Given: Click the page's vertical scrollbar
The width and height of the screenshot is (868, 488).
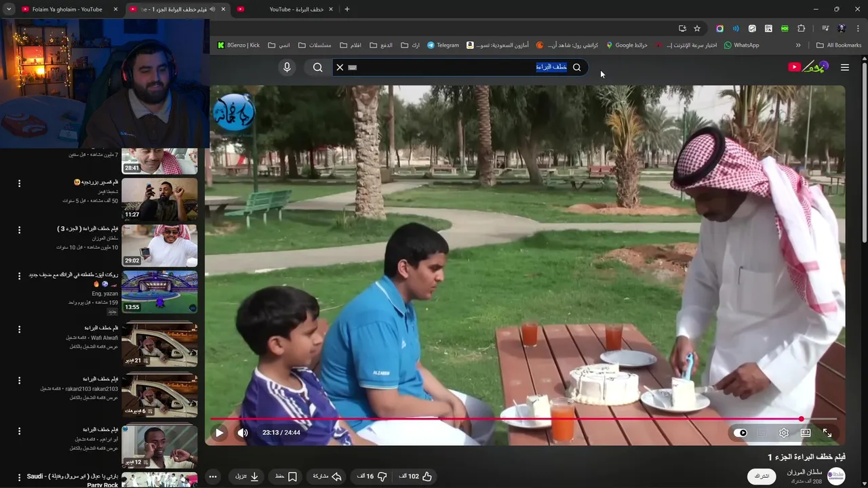Looking at the screenshot, I should [864, 151].
